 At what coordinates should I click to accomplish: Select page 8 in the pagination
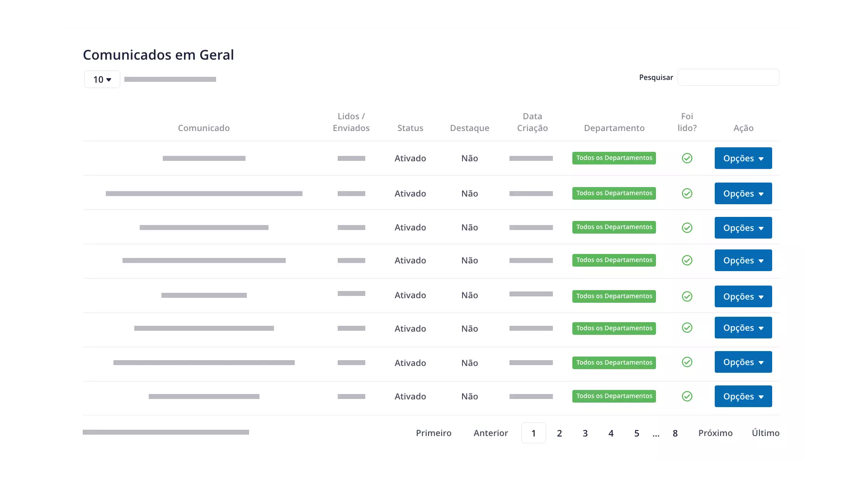(x=675, y=433)
